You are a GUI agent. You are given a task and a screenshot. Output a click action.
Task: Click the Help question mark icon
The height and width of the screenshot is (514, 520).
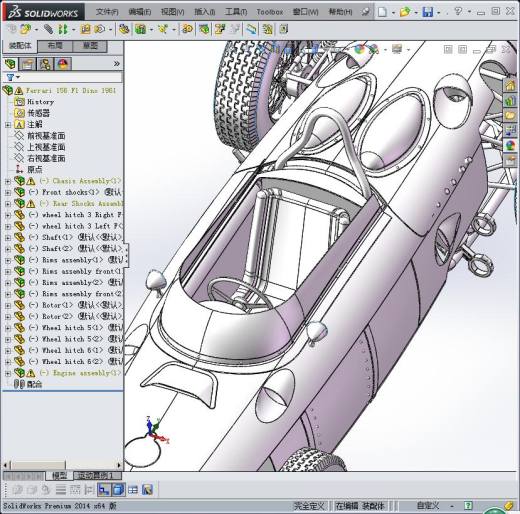coord(458,12)
